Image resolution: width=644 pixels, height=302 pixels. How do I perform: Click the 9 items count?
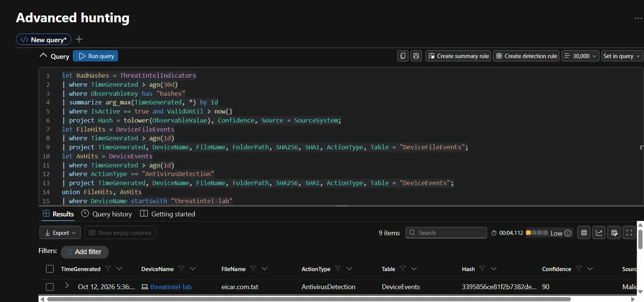389,233
